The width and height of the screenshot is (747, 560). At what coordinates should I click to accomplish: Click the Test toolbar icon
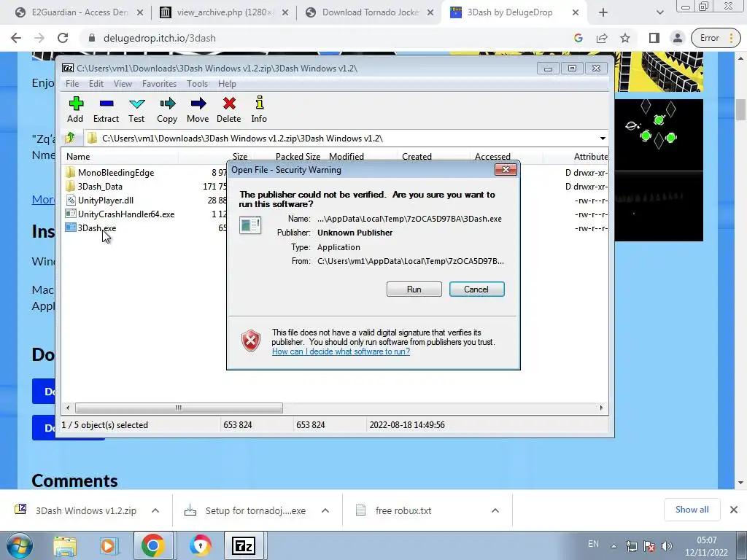point(136,109)
